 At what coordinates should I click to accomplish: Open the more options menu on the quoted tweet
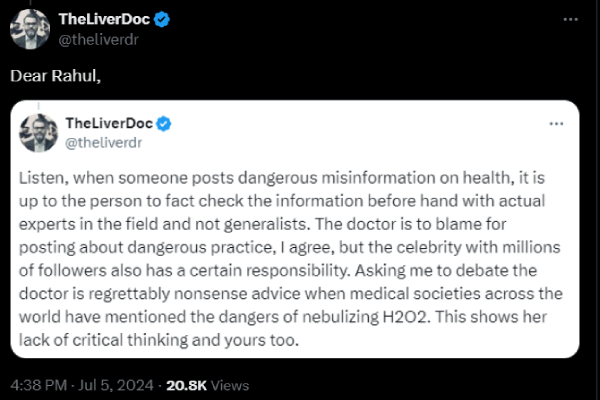[x=556, y=123]
